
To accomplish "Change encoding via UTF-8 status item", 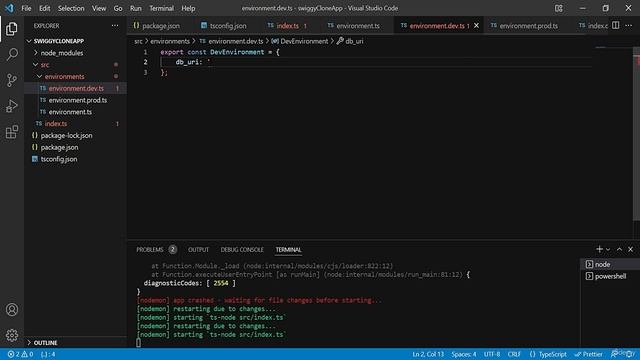I will tap(492, 354).
